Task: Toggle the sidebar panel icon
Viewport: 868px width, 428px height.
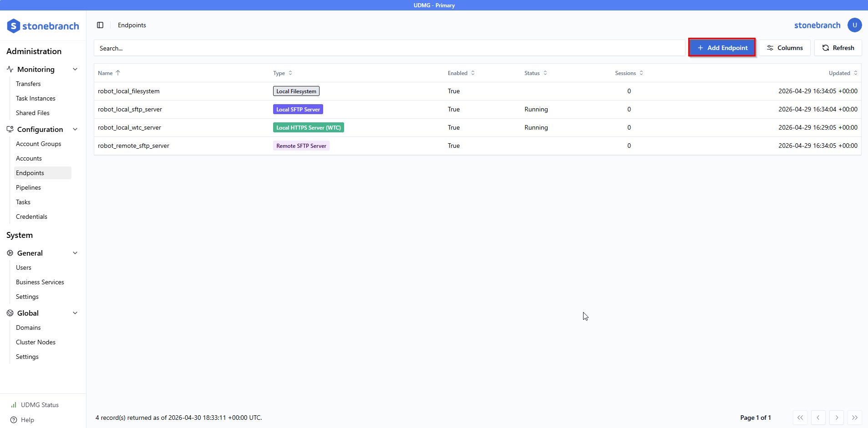Action: point(100,25)
